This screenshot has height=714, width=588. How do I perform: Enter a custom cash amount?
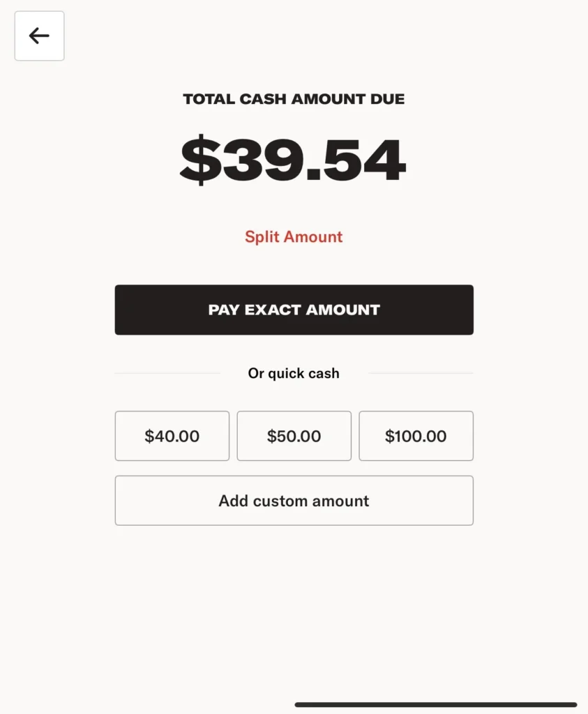pyautogui.click(x=294, y=501)
